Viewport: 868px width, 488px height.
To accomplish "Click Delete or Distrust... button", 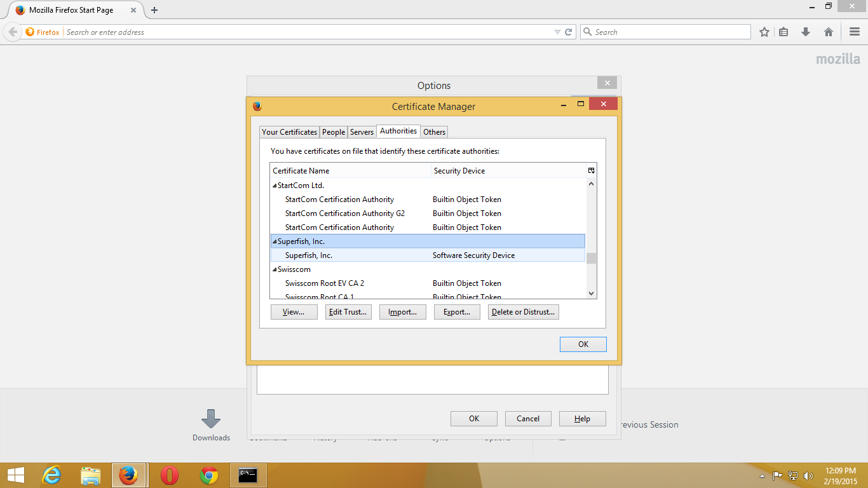I will pos(524,312).
